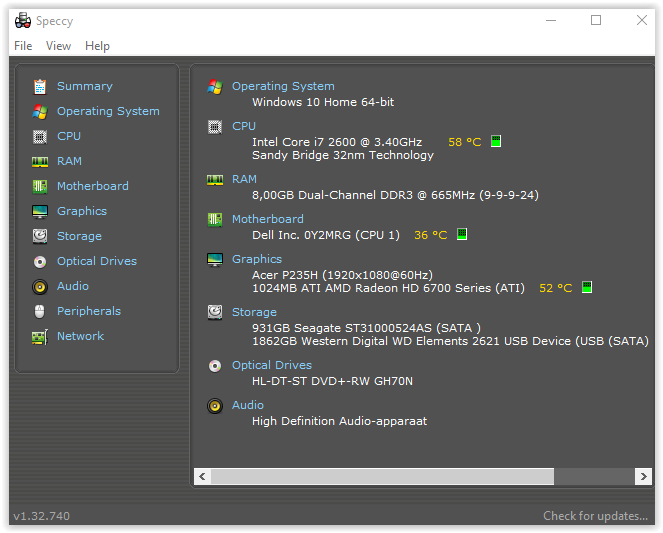Open the Network card icon in sidebar
This screenshot has height=533, width=663.
(x=40, y=336)
